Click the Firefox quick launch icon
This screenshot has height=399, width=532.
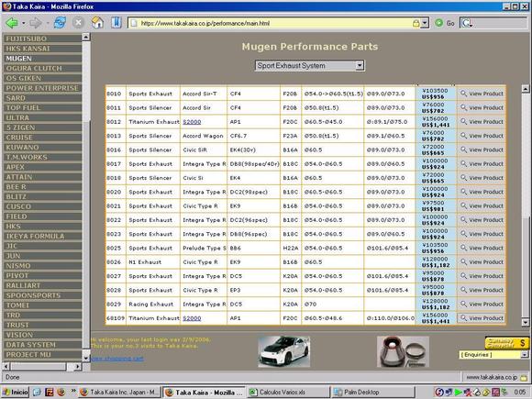click(61, 393)
